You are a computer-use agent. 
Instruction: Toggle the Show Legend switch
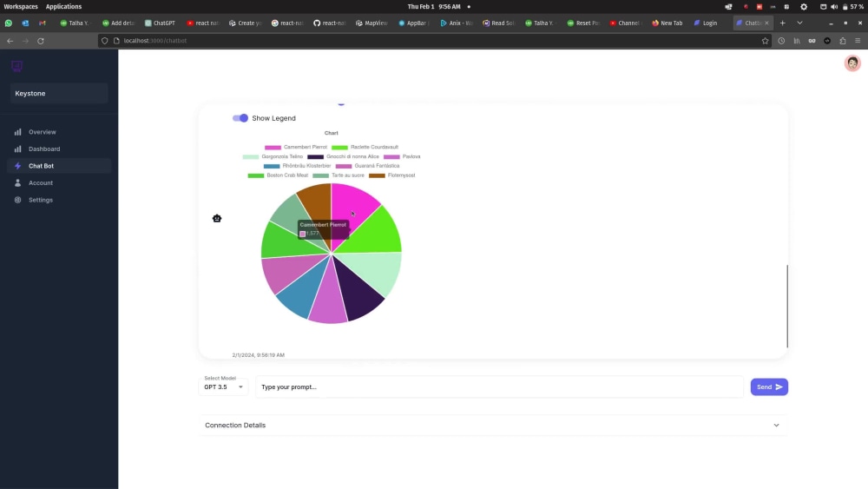(240, 118)
